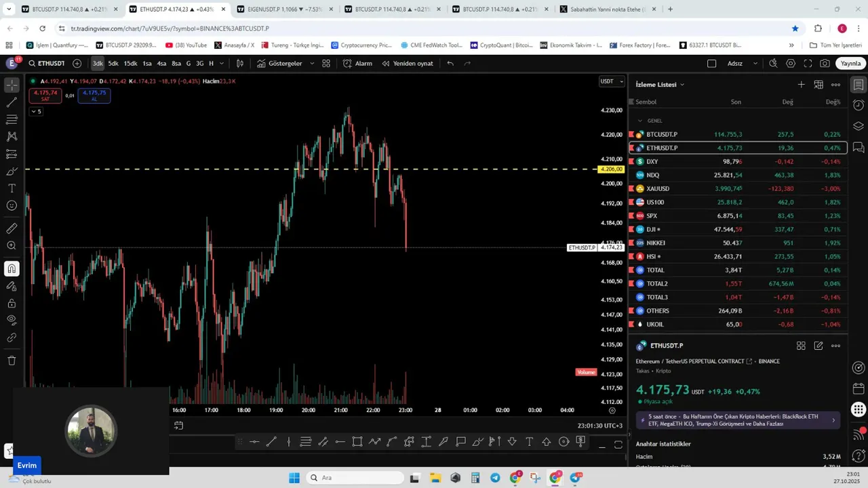Open indicator templates grid icon
Image resolution: width=868 pixels, height=488 pixels.
pos(326,63)
